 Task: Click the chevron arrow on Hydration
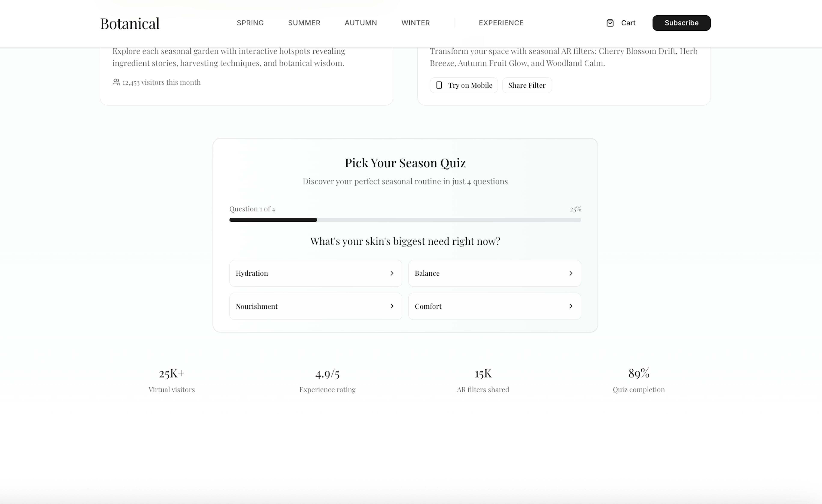coord(392,273)
